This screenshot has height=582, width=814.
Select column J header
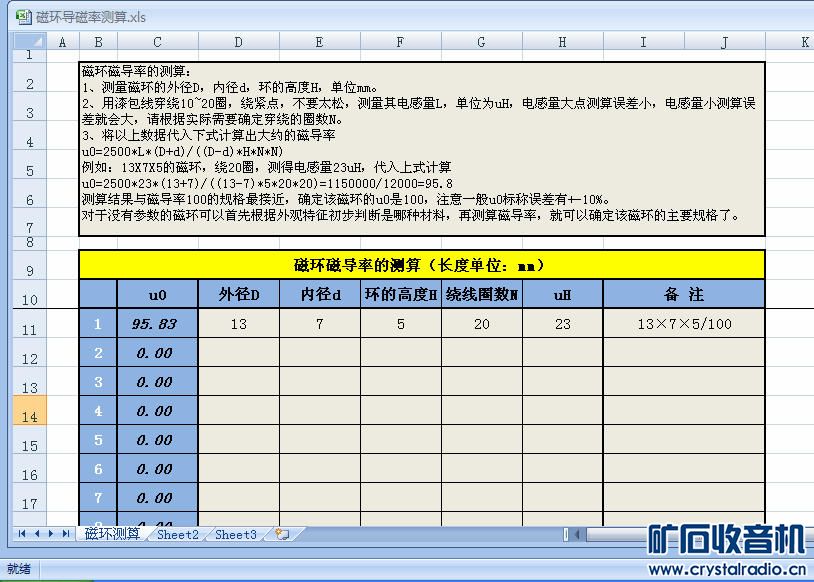(x=725, y=42)
